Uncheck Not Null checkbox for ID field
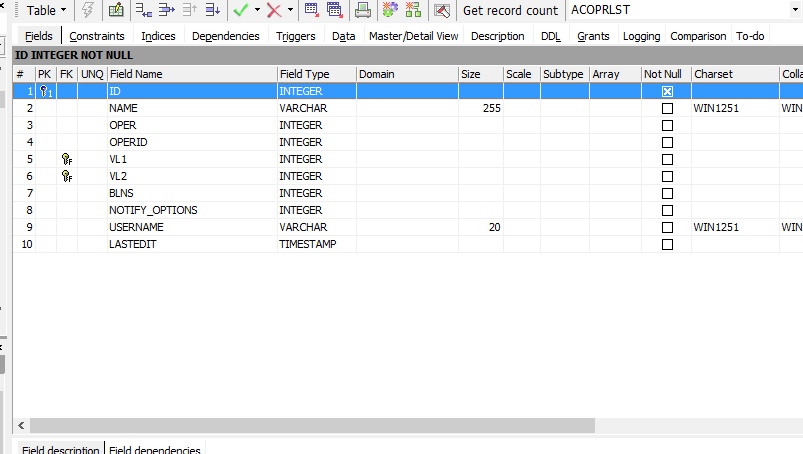This screenshot has width=803, height=454. click(667, 91)
